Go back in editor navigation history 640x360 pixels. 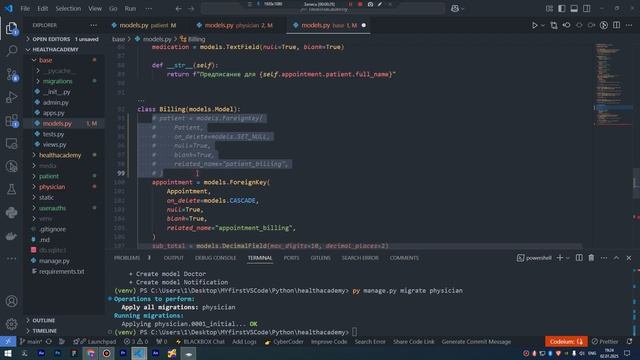click(178, 8)
